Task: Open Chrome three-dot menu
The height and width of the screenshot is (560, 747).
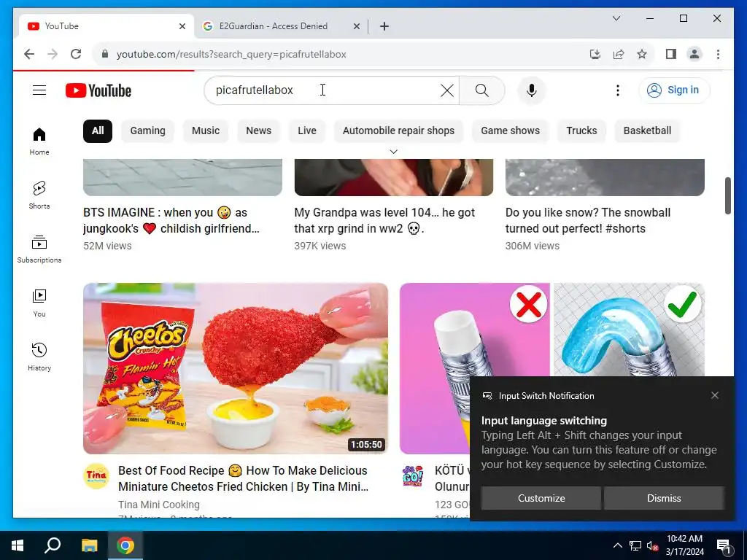Action: click(x=718, y=54)
